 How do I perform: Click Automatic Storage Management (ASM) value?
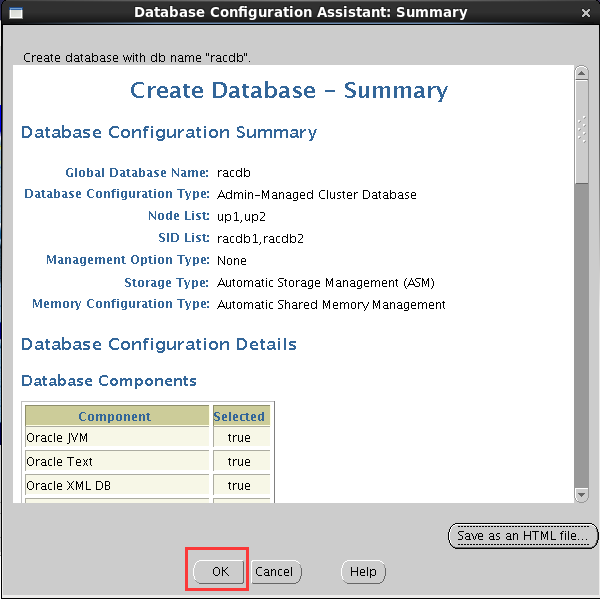[x=326, y=283]
